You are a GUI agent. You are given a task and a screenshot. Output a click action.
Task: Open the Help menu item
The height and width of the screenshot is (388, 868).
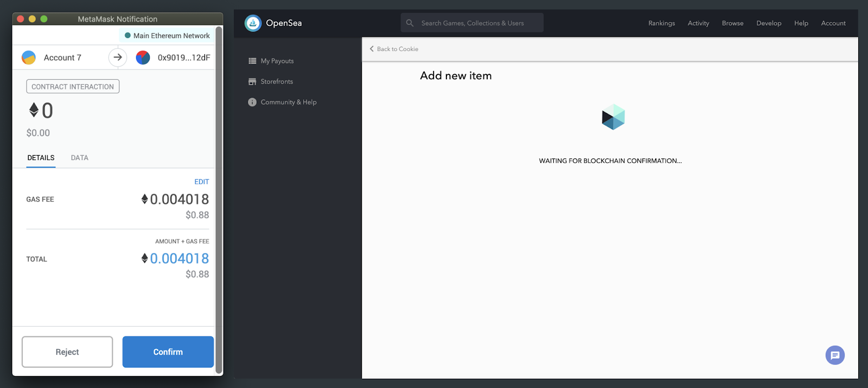(x=801, y=23)
